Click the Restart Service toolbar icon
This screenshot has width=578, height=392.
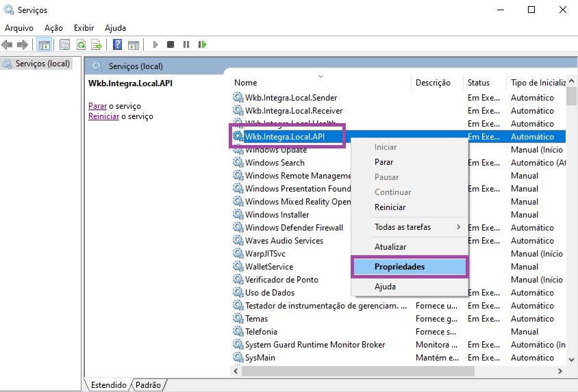(202, 45)
